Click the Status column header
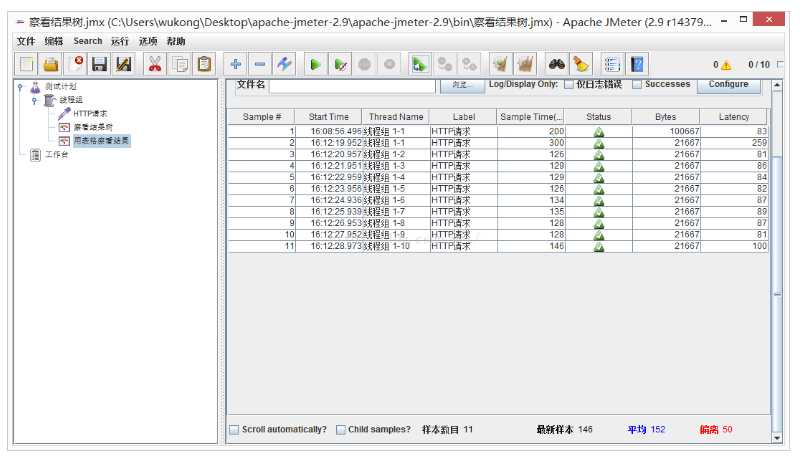 [598, 117]
